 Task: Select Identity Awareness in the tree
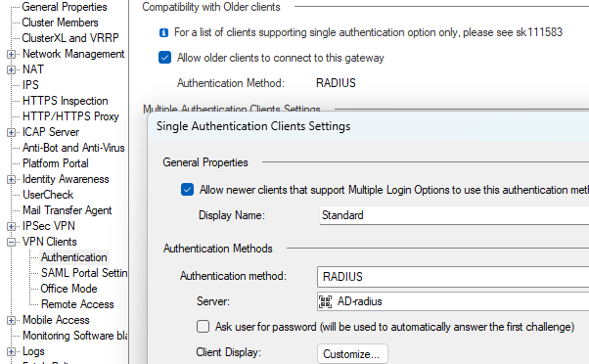[x=66, y=179]
